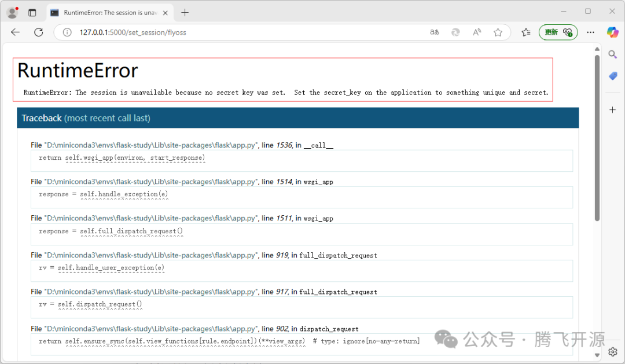Click the file path at line 1514 in wsgi_app

pos(152,182)
